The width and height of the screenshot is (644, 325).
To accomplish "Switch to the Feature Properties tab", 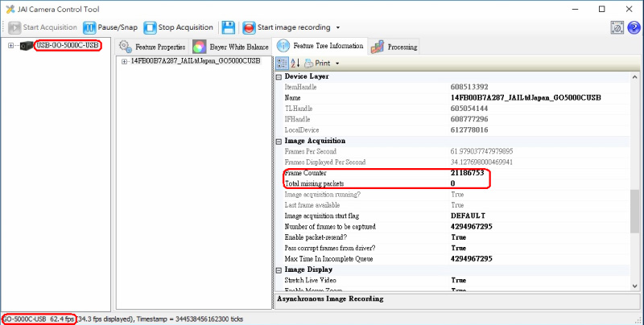I will (x=153, y=47).
